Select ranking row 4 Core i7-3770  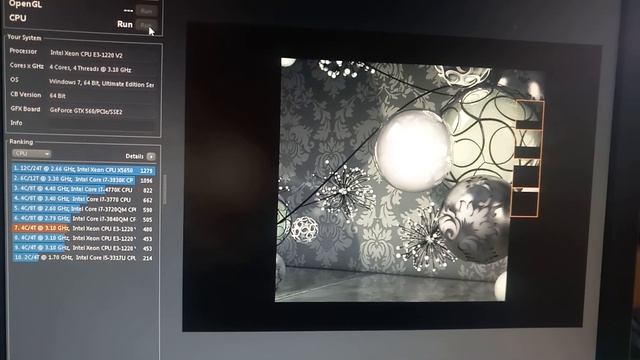[83, 199]
